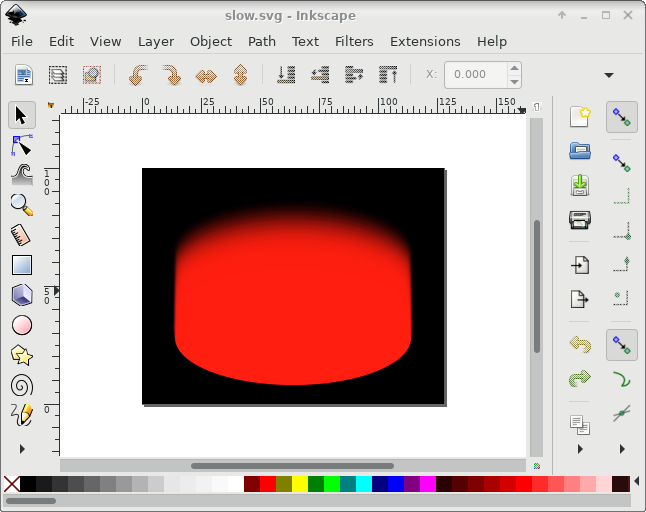This screenshot has height=512, width=646.
Task: Click the color management toggle icon
Action: tap(536, 466)
